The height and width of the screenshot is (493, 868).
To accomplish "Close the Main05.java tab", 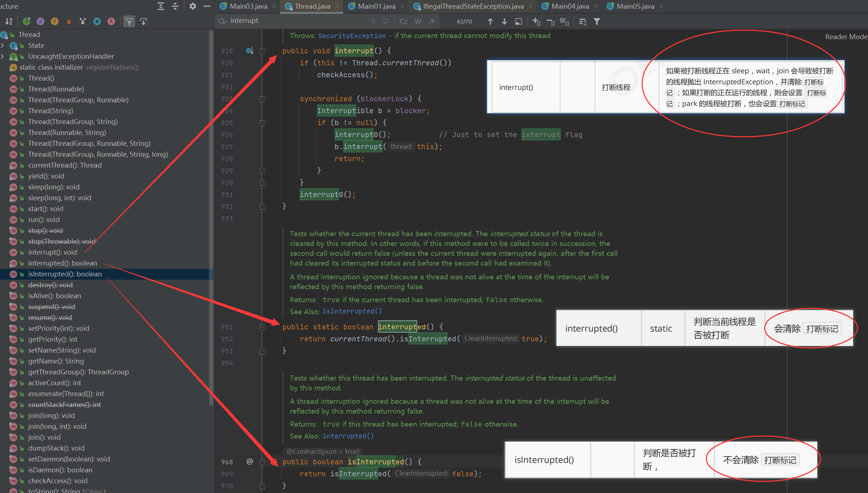I will pos(661,6).
